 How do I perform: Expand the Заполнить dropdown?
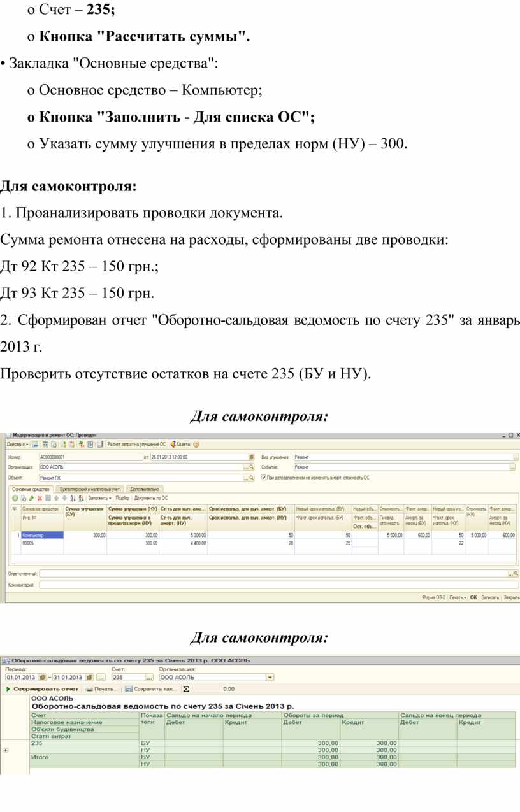99,498
